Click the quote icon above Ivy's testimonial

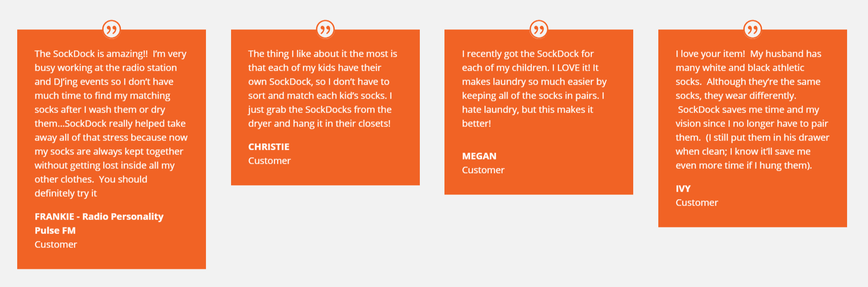coord(753,30)
